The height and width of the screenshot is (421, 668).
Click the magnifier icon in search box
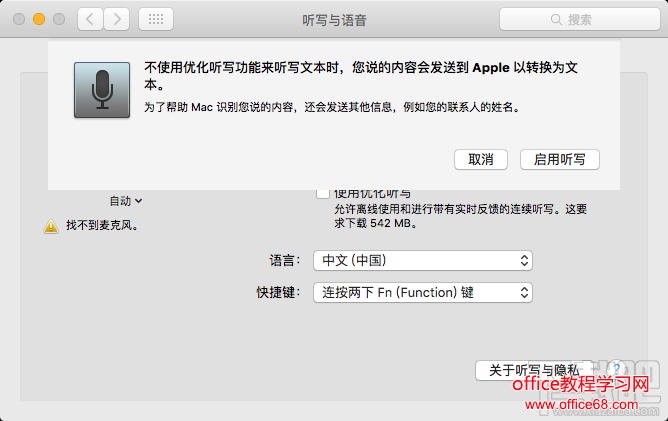point(556,20)
